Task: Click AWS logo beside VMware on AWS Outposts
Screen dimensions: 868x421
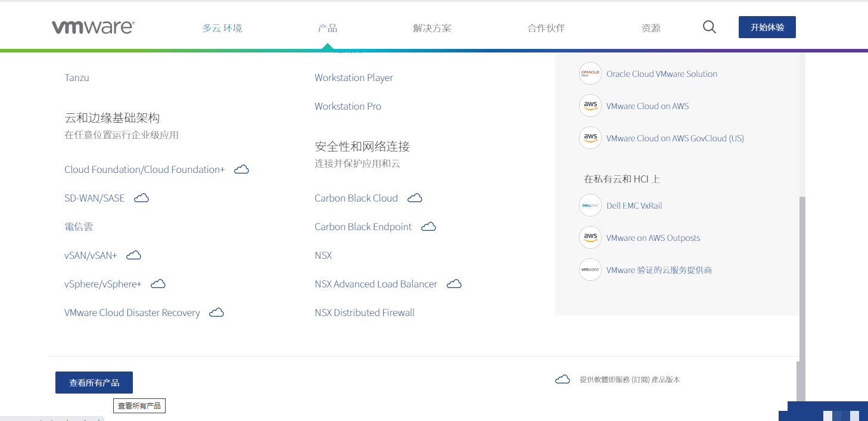Action: pos(590,238)
